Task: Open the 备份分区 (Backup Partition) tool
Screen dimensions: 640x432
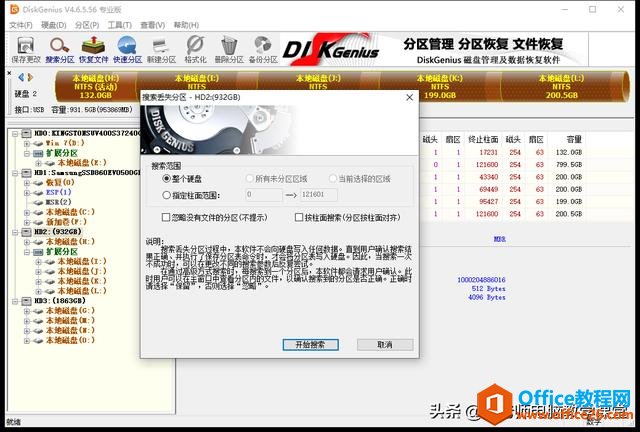Action: (265, 48)
